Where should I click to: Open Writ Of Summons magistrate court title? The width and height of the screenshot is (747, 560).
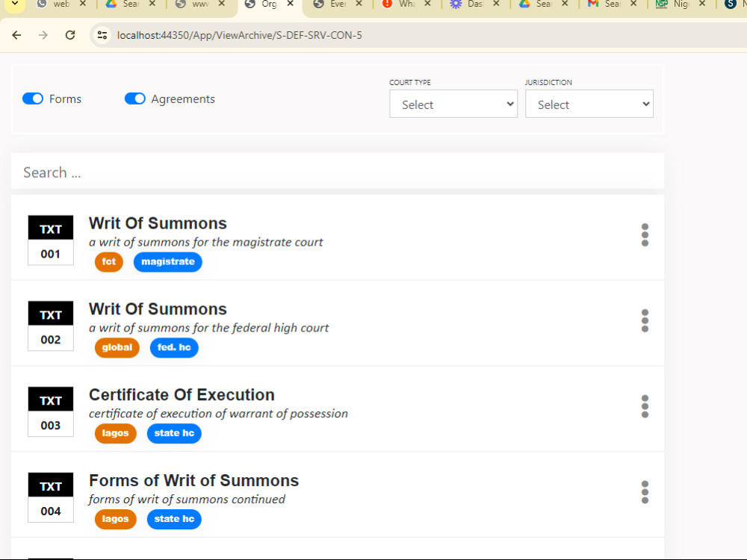point(158,223)
